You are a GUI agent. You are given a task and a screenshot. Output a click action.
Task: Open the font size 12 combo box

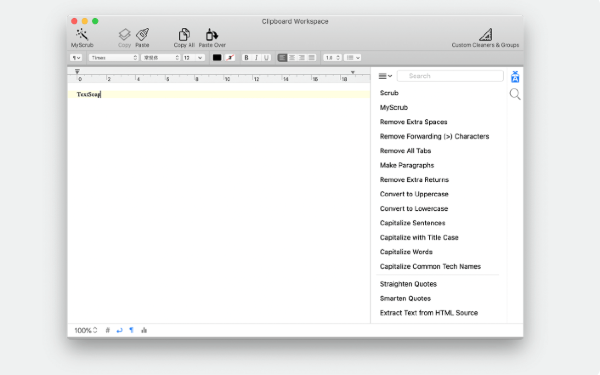pyautogui.click(x=193, y=57)
